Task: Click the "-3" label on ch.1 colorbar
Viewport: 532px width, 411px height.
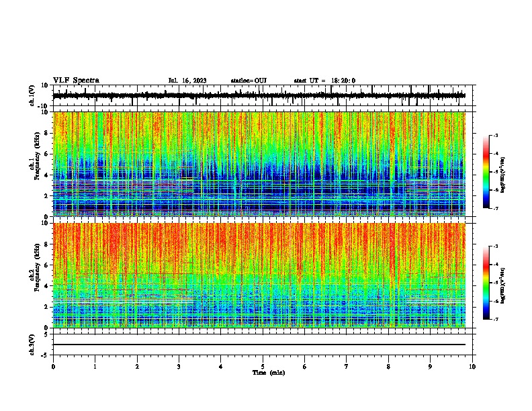Action: coord(495,135)
